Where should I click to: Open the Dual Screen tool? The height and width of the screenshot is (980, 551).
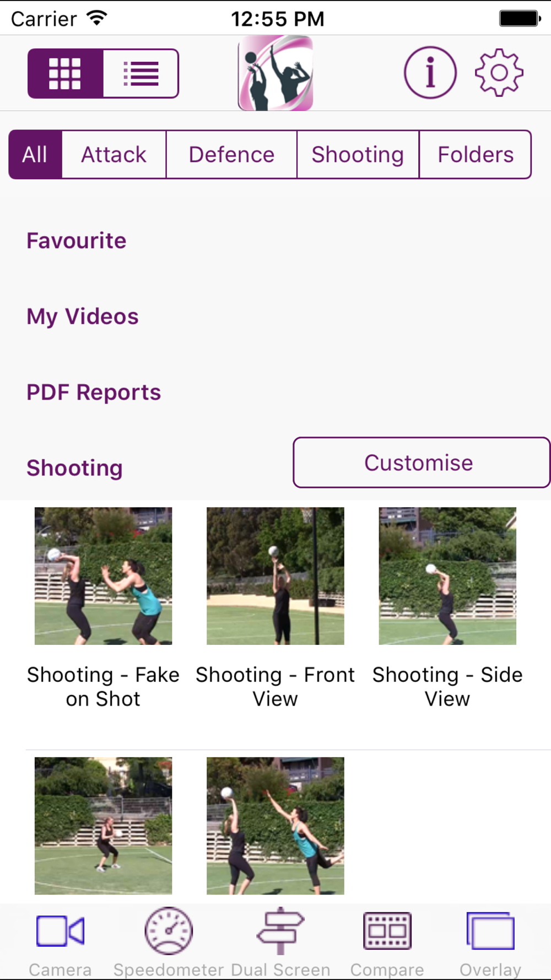[280, 942]
